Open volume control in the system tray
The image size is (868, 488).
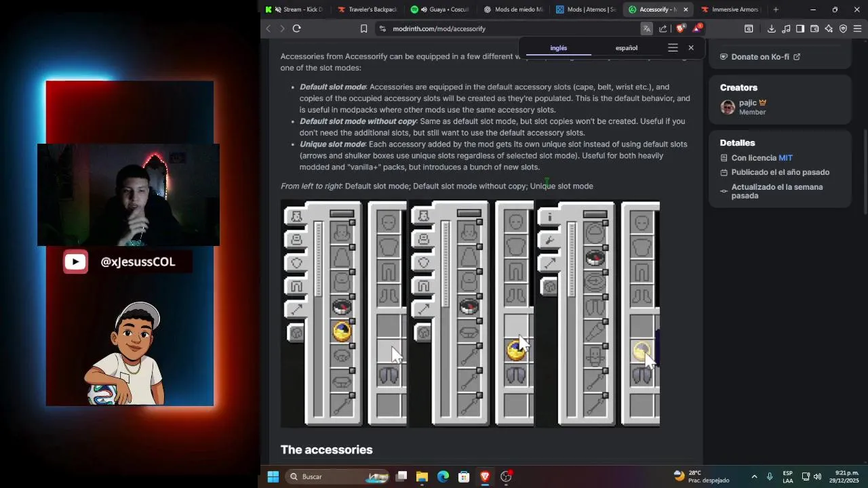pyautogui.click(x=818, y=476)
